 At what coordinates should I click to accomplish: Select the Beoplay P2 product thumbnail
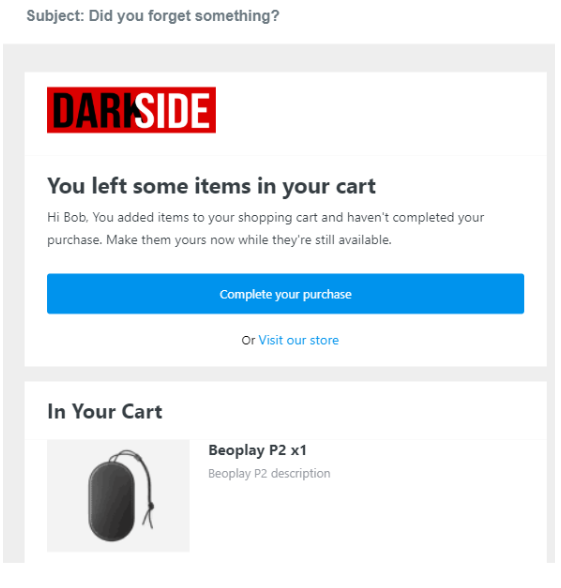118,495
